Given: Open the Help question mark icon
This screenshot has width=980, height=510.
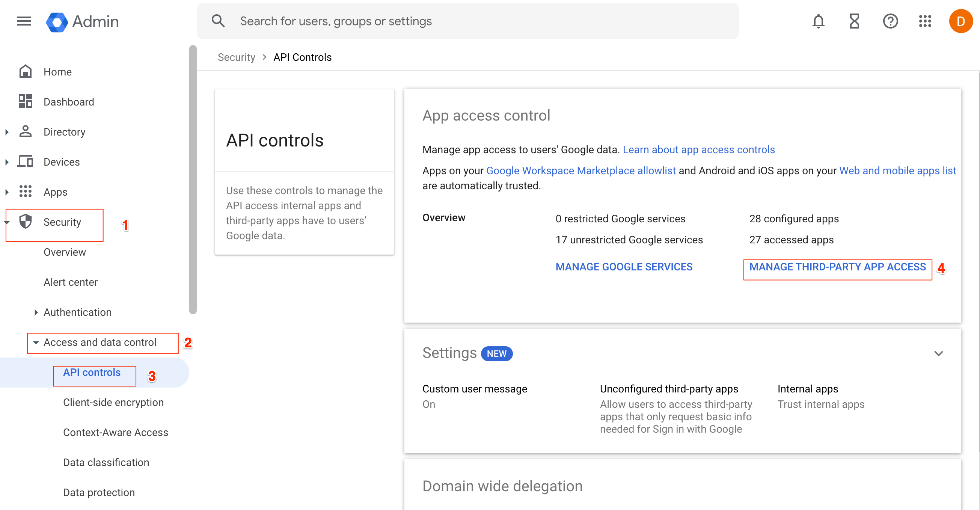Looking at the screenshot, I should click(x=890, y=21).
